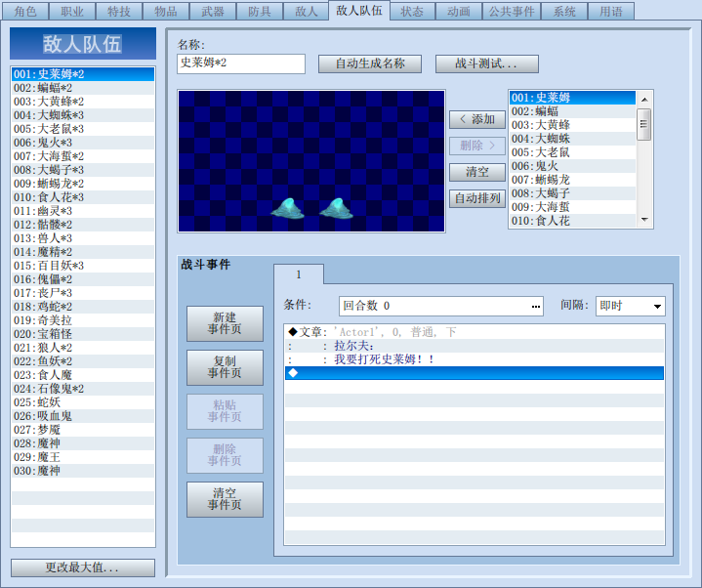Image resolution: width=702 pixels, height=588 pixels.
Task: Select enemy 008:大蝎子 in the enemy list
Action: click(572, 193)
